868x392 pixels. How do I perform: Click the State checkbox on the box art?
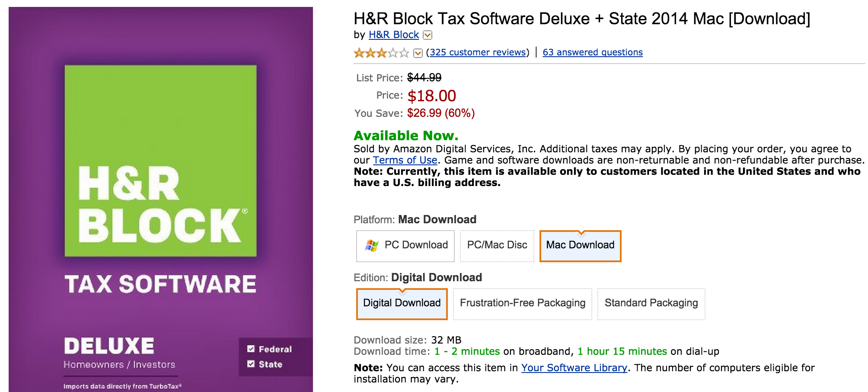(x=251, y=364)
